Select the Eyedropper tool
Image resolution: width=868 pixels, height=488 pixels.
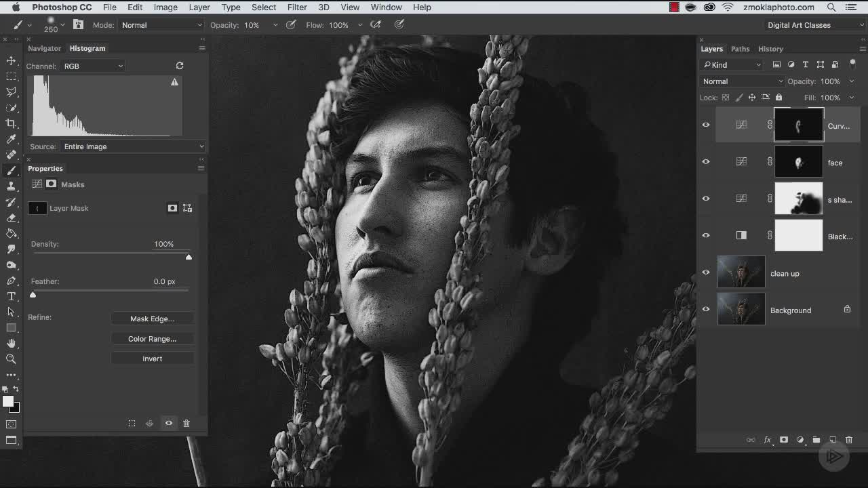[11, 139]
